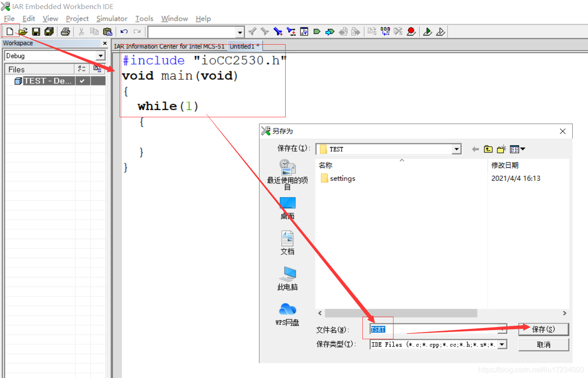Click Download and Debug icon
588x378 pixels.
tap(427, 32)
